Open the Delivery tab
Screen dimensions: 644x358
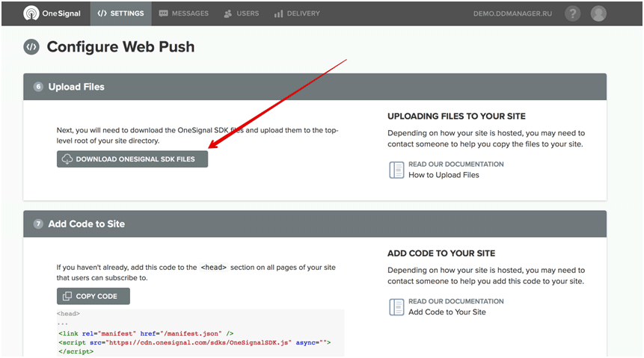[297, 13]
